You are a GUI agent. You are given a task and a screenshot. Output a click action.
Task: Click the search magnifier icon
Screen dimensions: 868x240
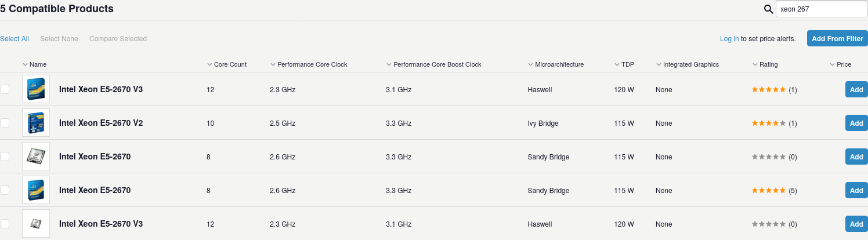coord(768,9)
